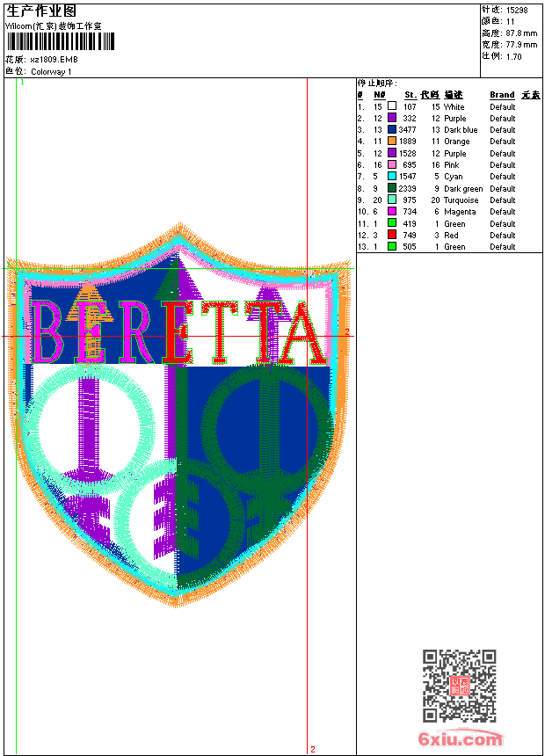Pick the Cyan color swatch

[392, 176]
